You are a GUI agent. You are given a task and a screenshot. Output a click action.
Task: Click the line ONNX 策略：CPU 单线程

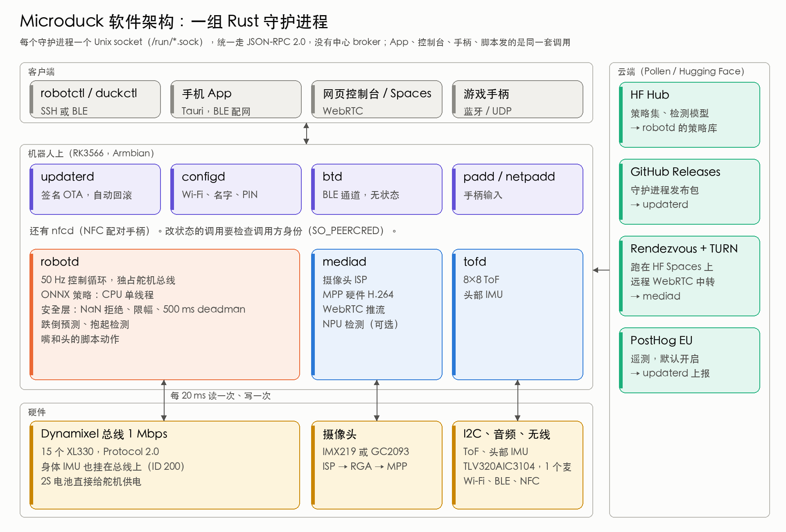click(x=97, y=295)
